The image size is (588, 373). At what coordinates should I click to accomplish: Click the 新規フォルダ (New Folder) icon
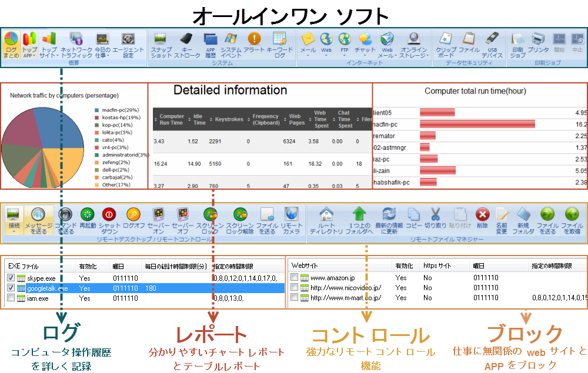pyautogui.click(x=523, y=219)
